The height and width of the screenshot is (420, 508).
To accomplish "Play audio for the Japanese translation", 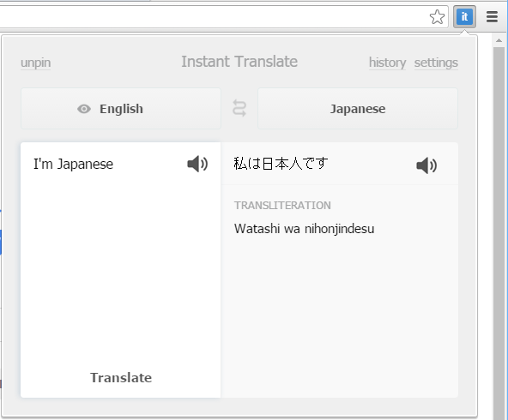I will coord(426,165).
